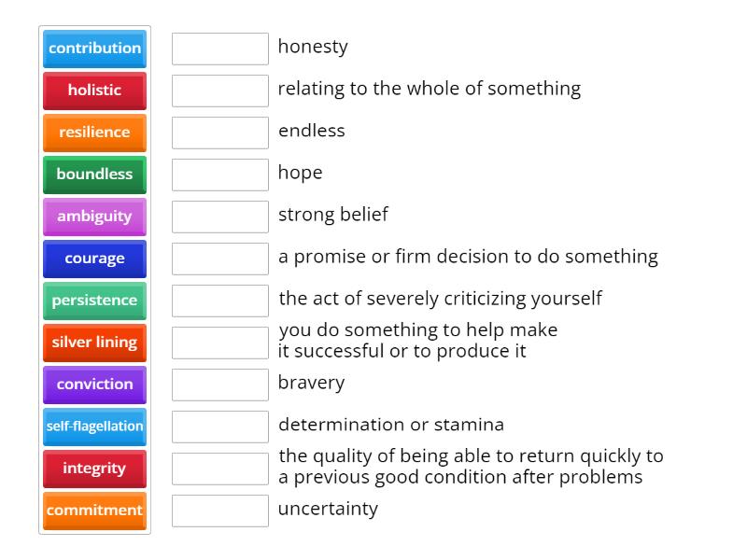Image resolution: width=747 pixels, height=560 pixels.
Task: Select the holistic word tile
Action: point(94,91)
